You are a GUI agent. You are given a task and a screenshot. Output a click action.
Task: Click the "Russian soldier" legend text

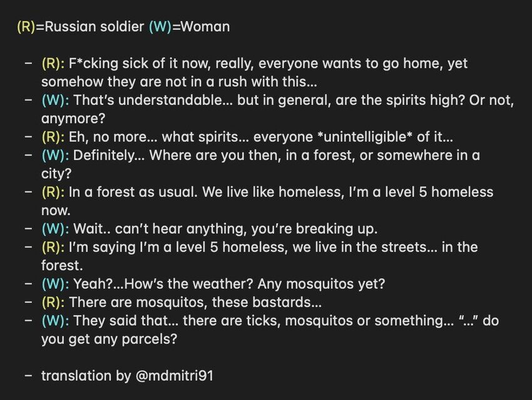90,27
